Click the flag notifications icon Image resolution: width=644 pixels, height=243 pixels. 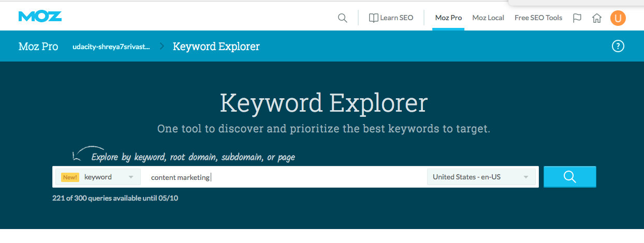[x=577, y=18]
